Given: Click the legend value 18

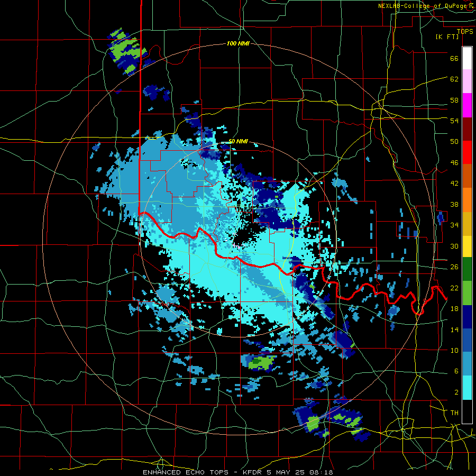Looking at the screenshot, I should pos(454,308).
